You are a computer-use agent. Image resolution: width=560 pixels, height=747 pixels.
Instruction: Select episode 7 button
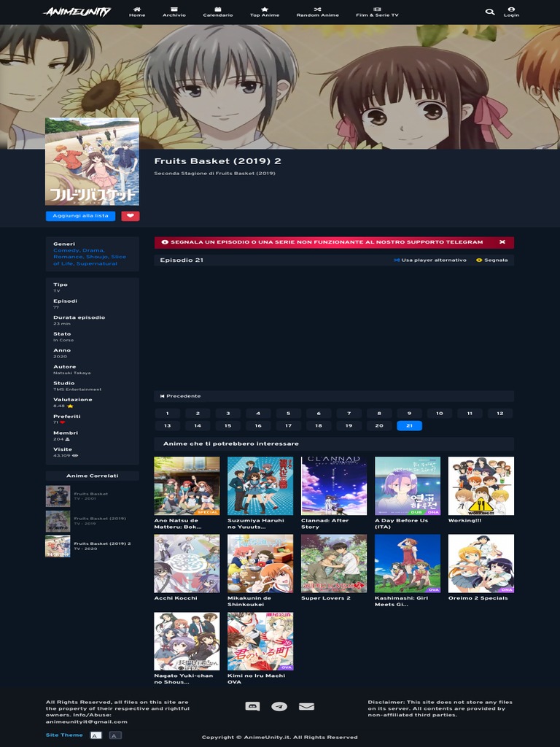pyautogui.click(x=349, y=413)
